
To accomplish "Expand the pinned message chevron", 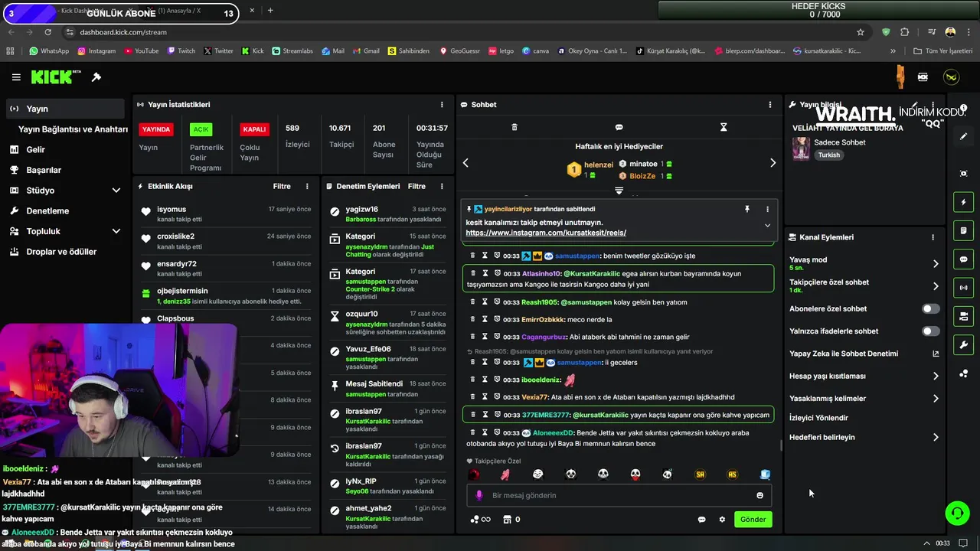I will [767, 226].
